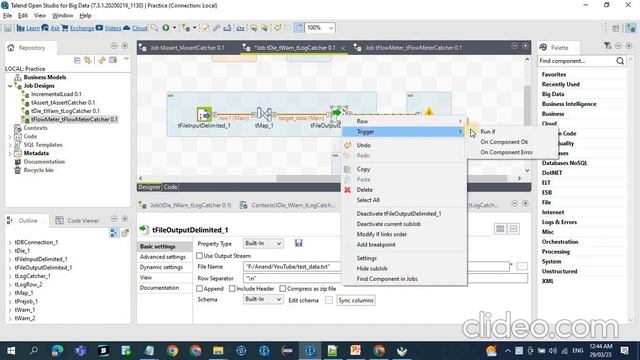The image size is (640, 360).
Task: Open Ask link in toolbar
Action: 51,28
